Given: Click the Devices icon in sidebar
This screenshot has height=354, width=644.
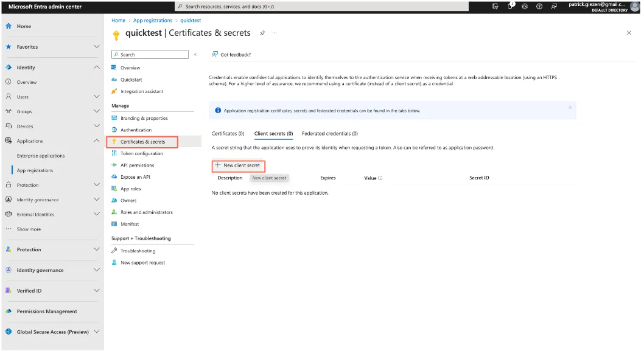Looking at the screenshot, I should (x=9, y=126).
